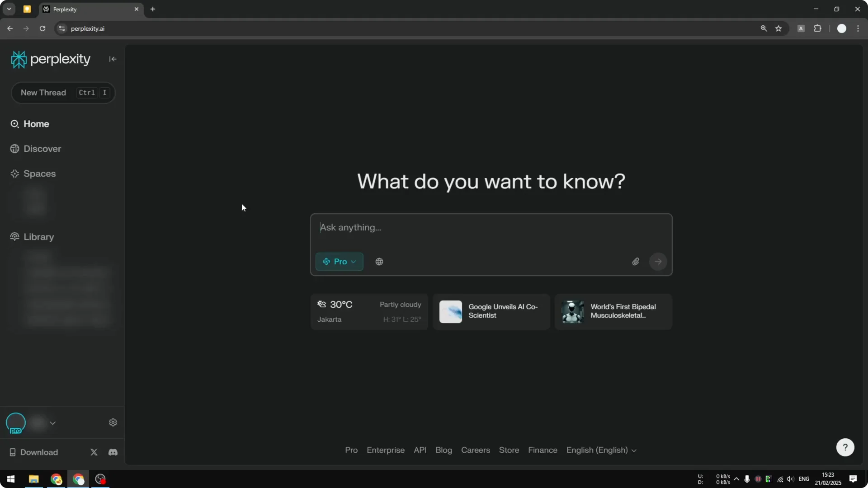Open the Library section
This screenshot has height=488, width=868.
pyautogui.click(x=38, y=237)
